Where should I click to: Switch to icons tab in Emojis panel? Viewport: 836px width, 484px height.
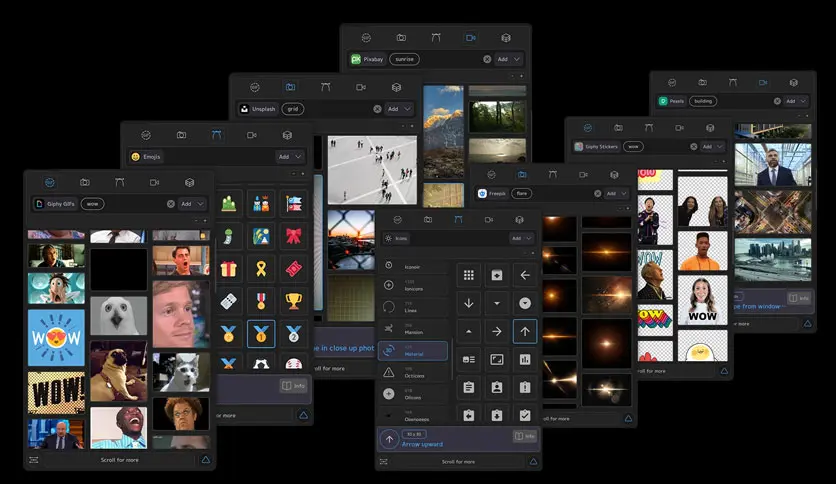pos(216,135)
